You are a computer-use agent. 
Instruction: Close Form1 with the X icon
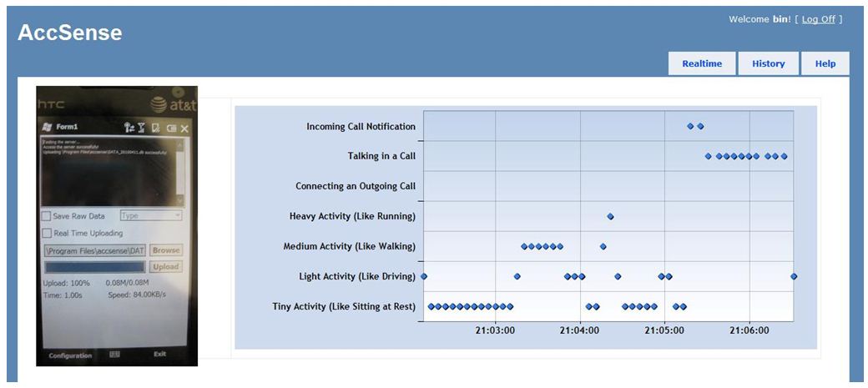184,128
